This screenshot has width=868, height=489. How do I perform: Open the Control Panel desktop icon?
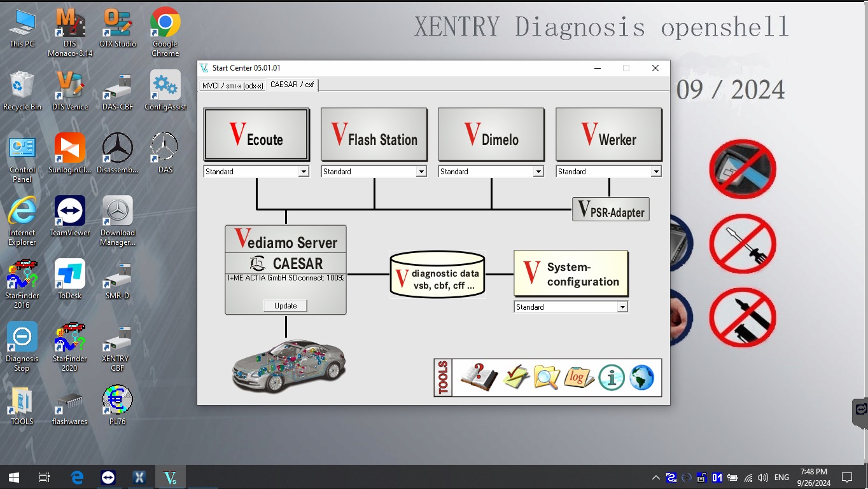tap(22, 159)
